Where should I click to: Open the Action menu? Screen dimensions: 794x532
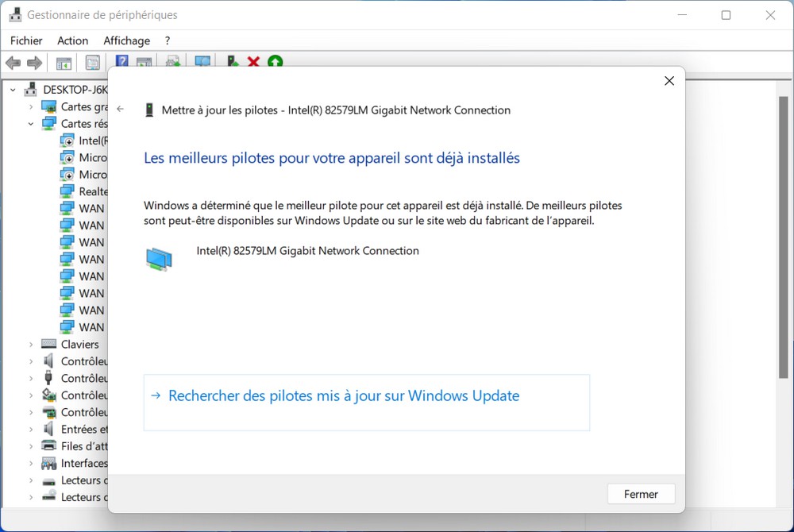click(72, 40)
